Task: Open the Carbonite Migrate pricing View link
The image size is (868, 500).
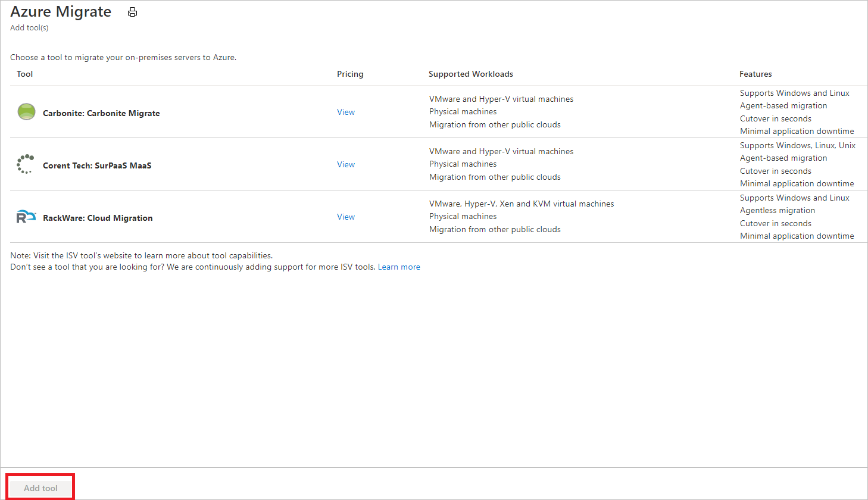Action: (346, 112)
